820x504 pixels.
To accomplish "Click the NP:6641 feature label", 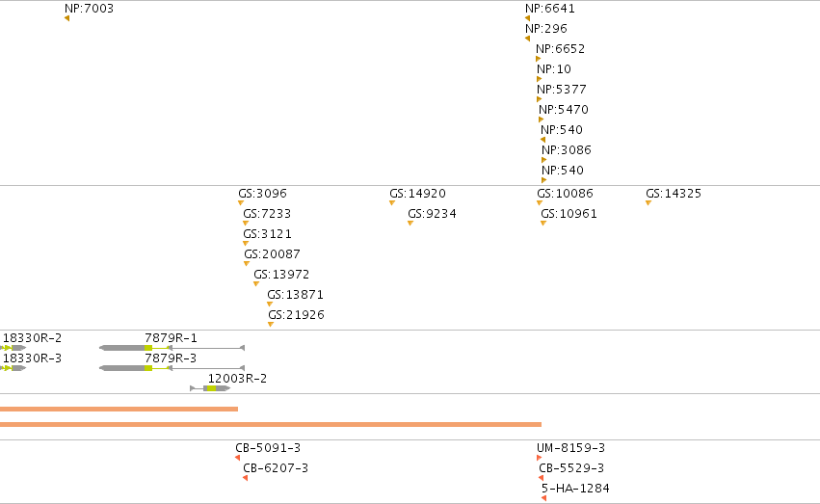I will [x=549, y=9].
